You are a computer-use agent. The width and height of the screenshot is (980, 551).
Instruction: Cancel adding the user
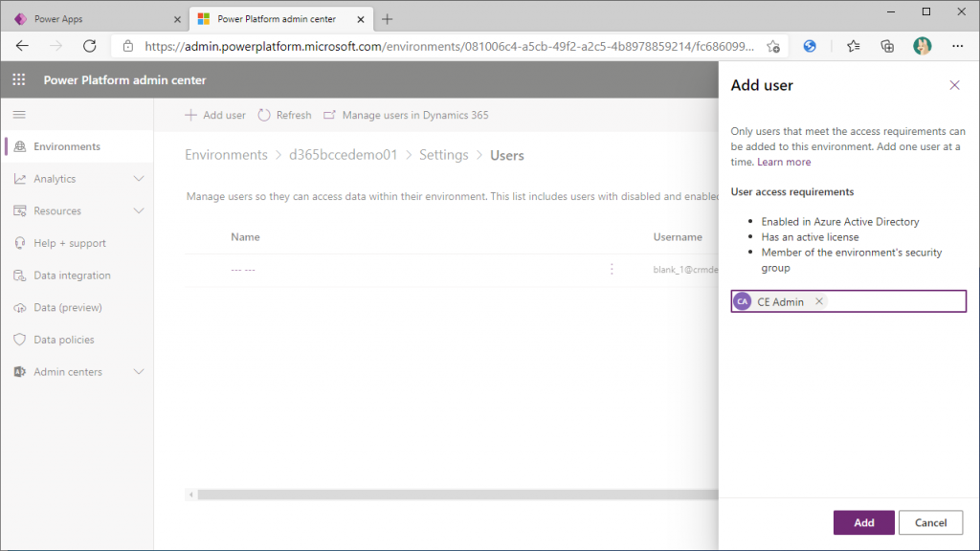point(930,522)
